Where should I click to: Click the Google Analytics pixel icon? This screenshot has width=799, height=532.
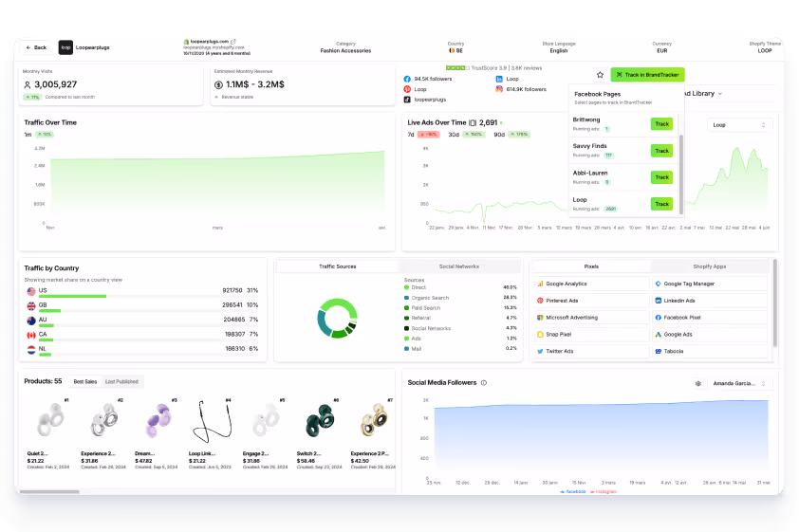pyautogui.click(x=540, y=284)
